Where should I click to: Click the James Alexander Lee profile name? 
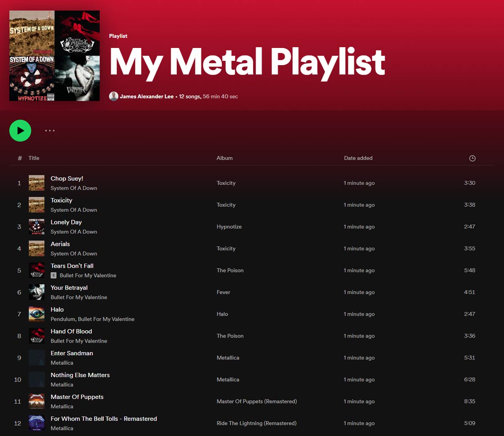146,96
